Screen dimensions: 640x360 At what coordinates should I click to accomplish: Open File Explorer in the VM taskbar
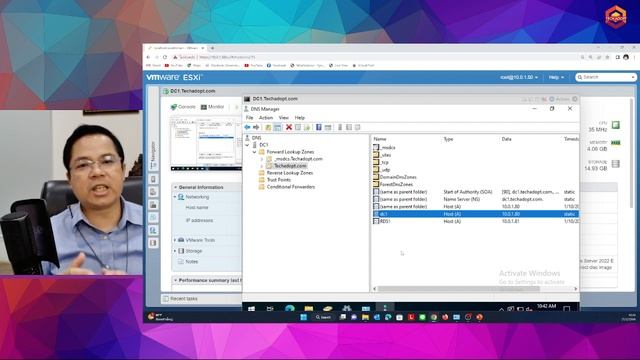point(309,309)
